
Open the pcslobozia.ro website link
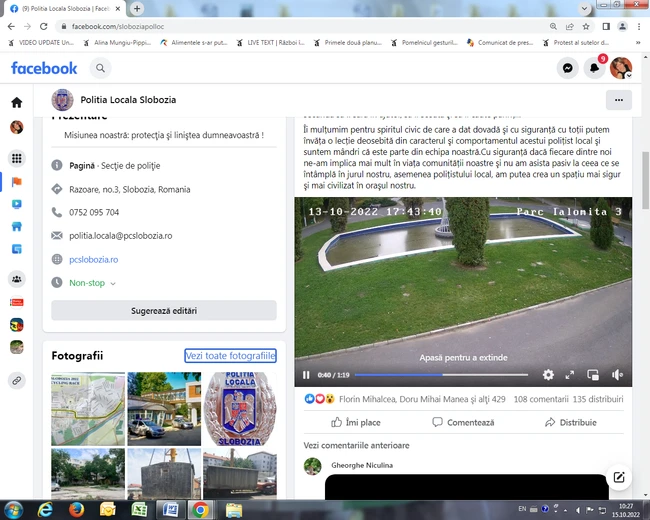[94, 260]
